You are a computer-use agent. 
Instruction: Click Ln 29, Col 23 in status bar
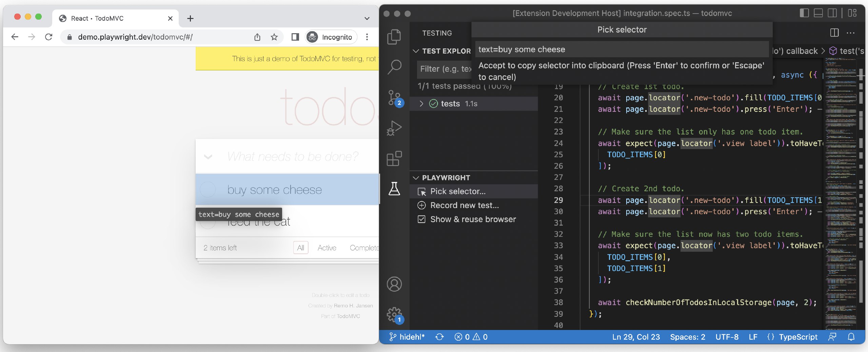coord(636,337)
